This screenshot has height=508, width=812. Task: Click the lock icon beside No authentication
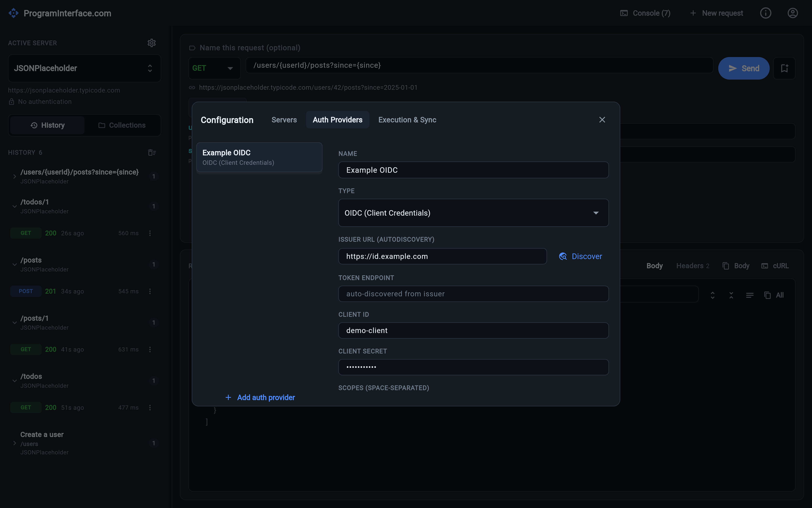coord(11,101)
